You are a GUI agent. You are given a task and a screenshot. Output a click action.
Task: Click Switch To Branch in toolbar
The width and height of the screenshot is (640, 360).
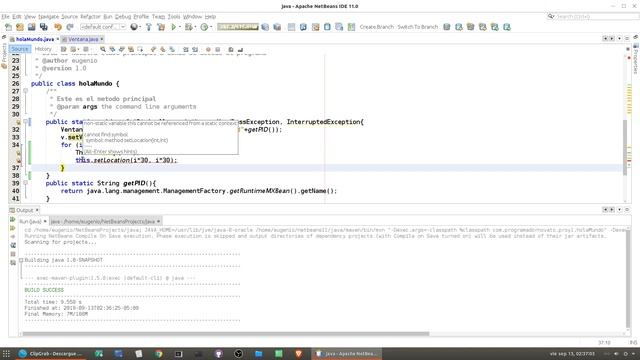click(418, 27)
